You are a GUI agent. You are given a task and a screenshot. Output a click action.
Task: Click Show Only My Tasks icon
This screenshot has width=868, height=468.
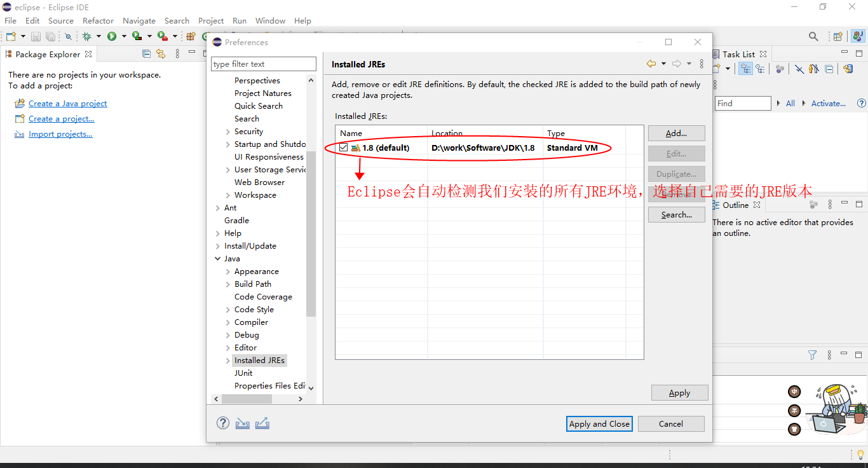(814, 69)
